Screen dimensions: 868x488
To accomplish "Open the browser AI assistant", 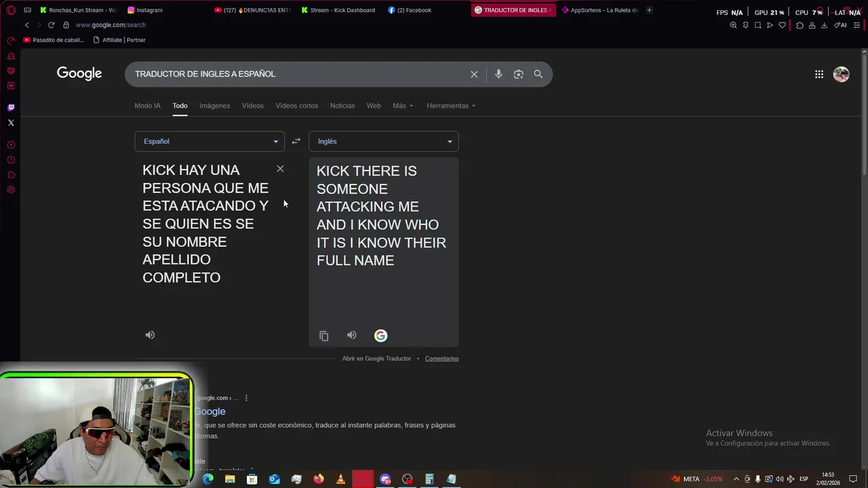I will pyautogui.click(x=840, y=25).
